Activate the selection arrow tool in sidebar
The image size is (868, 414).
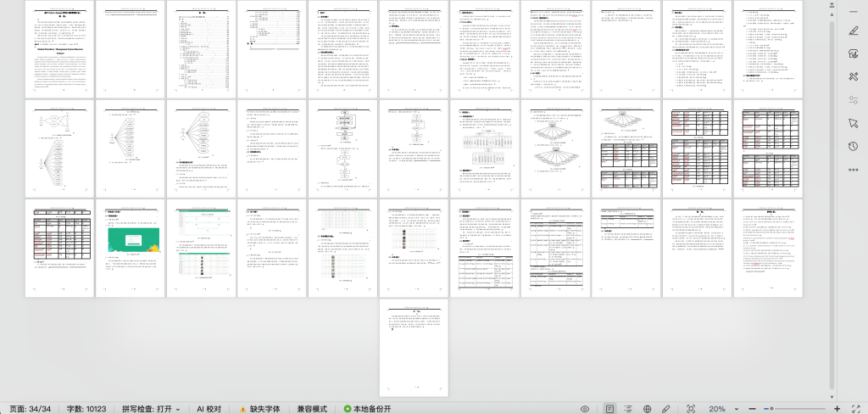tap(853, 123)
